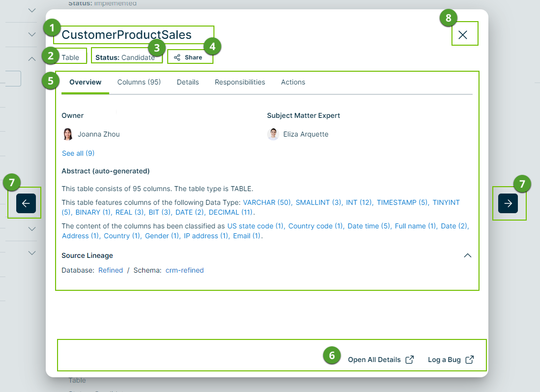
Task: Click the See all (9) link
Action: [x=78, y=153]
